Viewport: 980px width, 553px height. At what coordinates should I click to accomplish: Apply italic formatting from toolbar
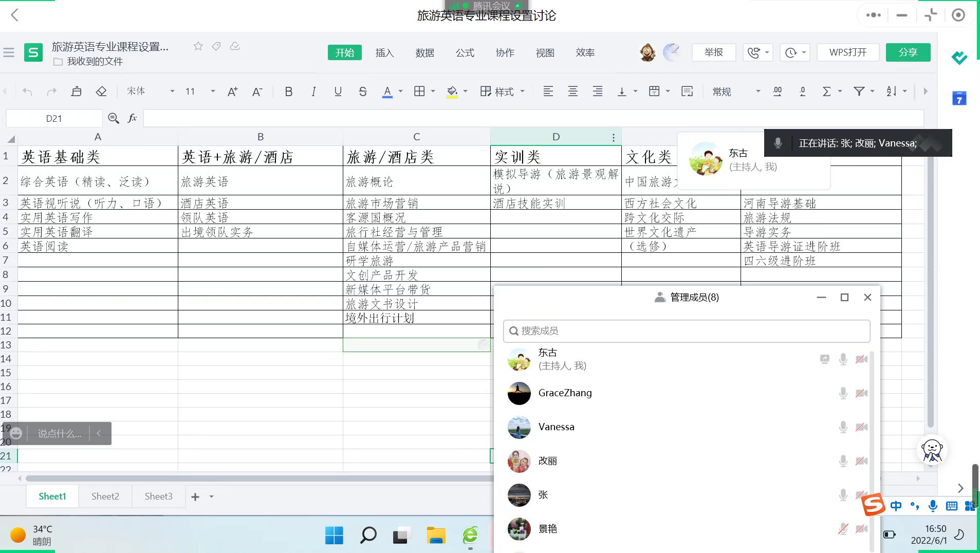(x=313, y=91)
